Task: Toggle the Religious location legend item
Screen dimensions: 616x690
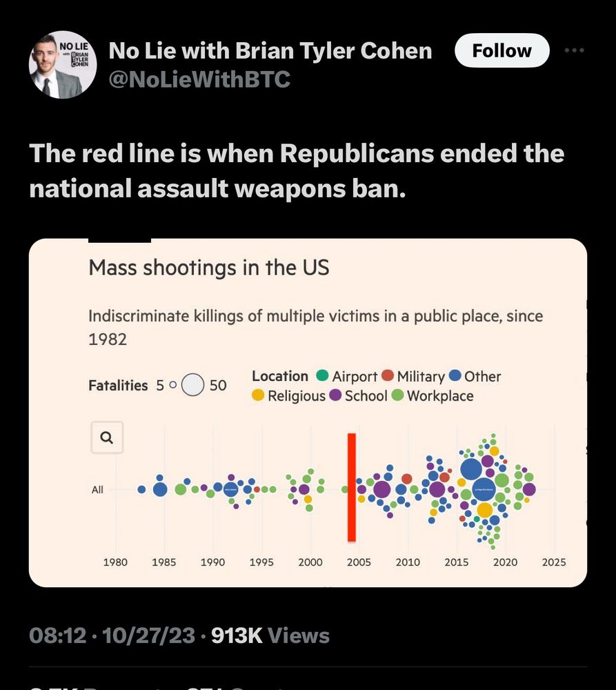Action: click(288, 396)
